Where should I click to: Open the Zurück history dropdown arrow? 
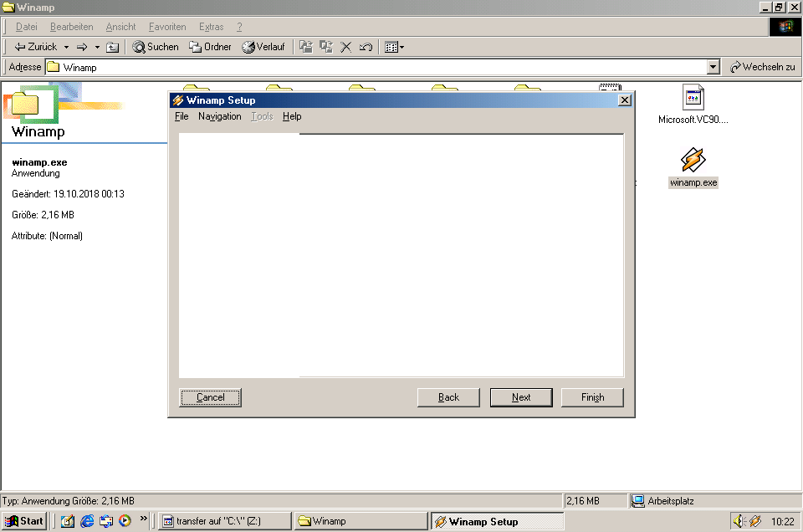pyautogui.click(x=66, y=47)
